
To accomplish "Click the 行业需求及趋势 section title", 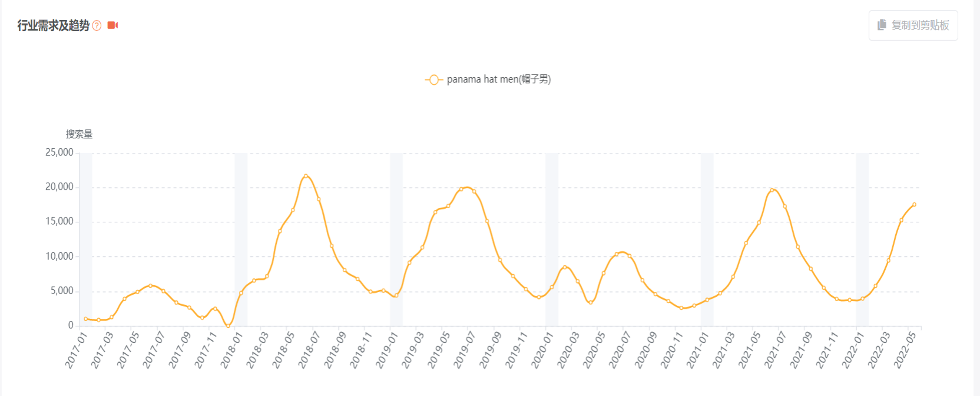I will coord(53,26).
